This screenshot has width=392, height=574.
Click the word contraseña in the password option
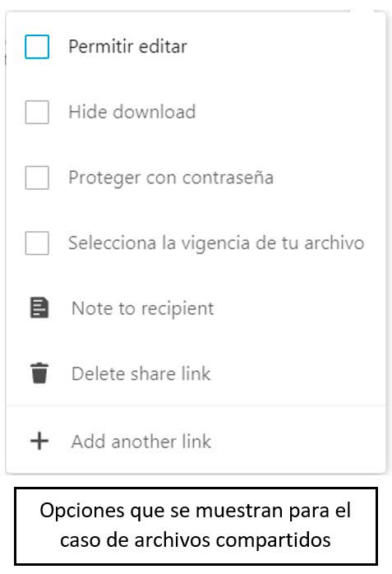228,178
